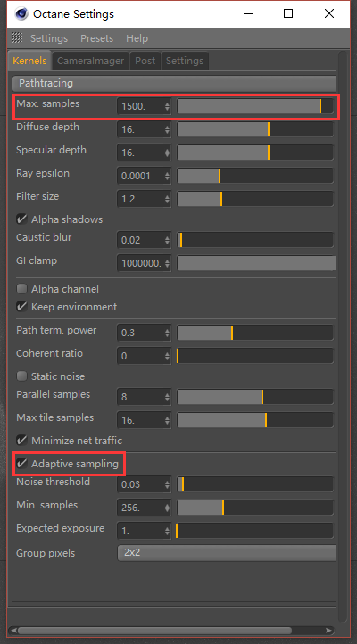Disable the Alpha shadows checkbox
This screenshot has height=644, width=357.
pos(21,219)
